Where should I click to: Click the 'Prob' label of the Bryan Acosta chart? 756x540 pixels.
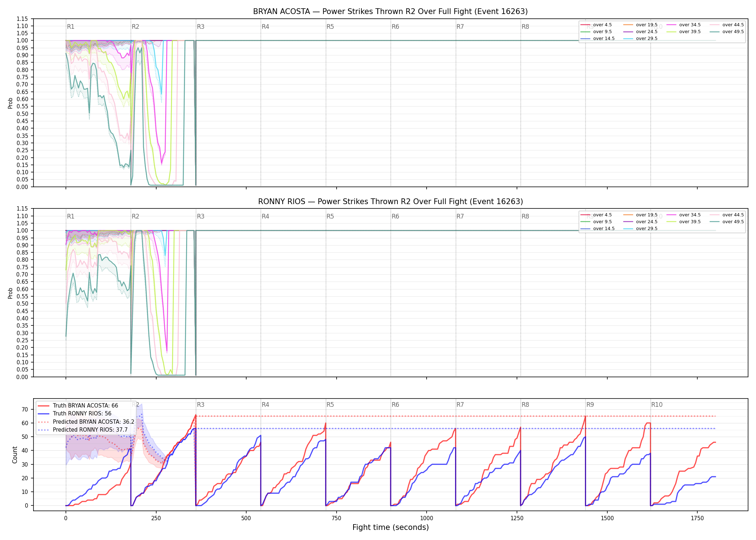[10, 103]
